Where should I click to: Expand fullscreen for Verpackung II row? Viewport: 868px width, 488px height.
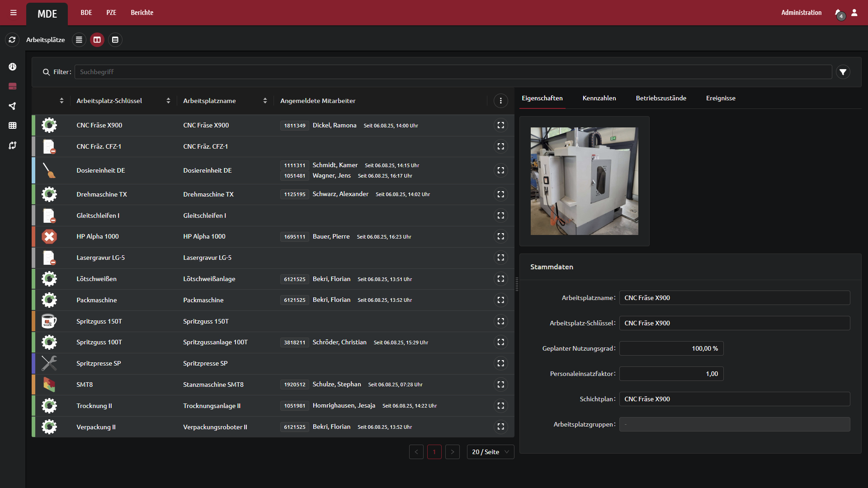tap(501, 427)
